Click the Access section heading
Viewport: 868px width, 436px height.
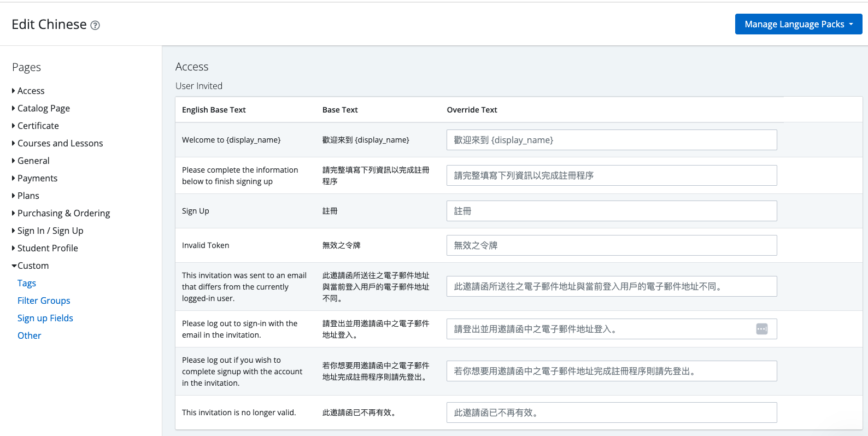(192, 67)
